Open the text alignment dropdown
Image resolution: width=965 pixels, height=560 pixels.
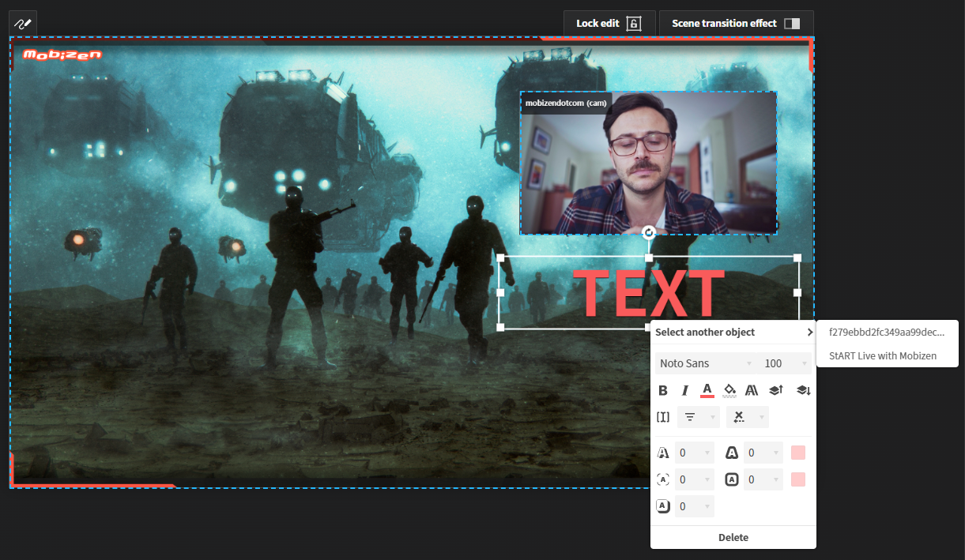click(x=699, y=417)
